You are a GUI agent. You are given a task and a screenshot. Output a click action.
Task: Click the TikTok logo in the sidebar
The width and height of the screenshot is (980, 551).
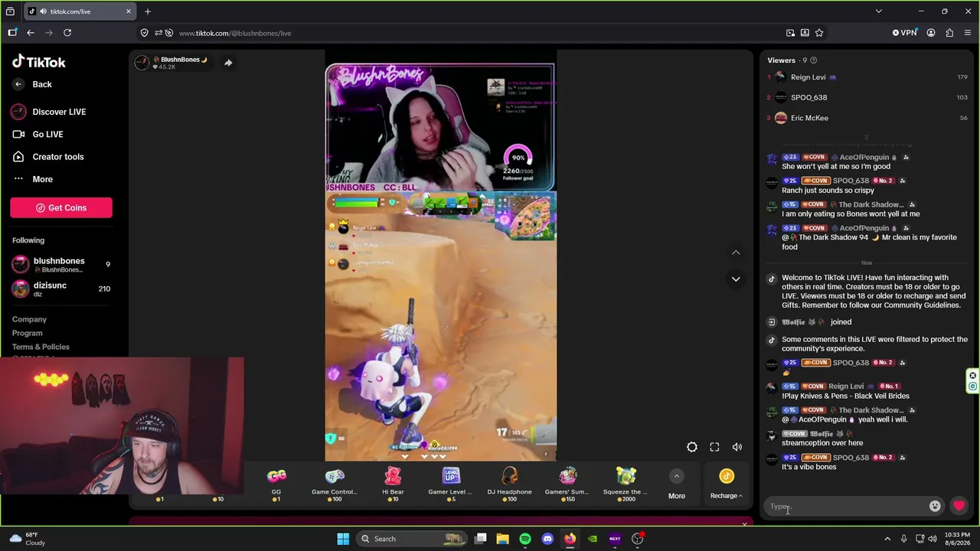pyautogui.click(x=39, y=62)
